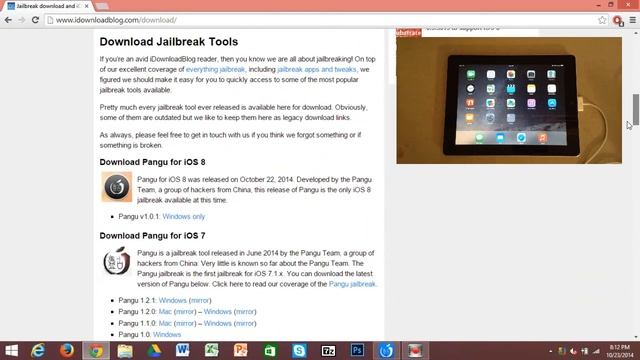The width and height of the screenshot is (640, 360).
Task: Open the Chrome menu (hamburger icon)
Action: coord(633,20)
